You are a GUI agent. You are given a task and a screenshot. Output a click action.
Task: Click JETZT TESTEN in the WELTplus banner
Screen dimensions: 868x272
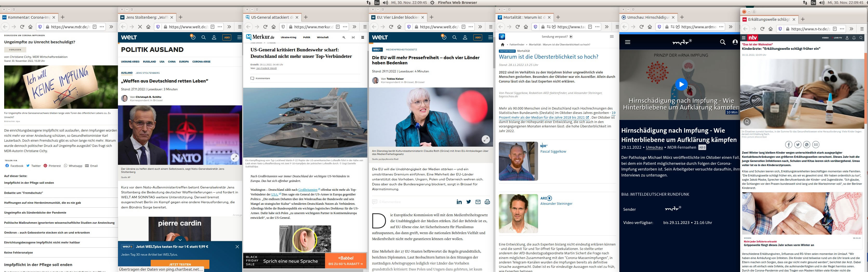[x=180, y=264]
